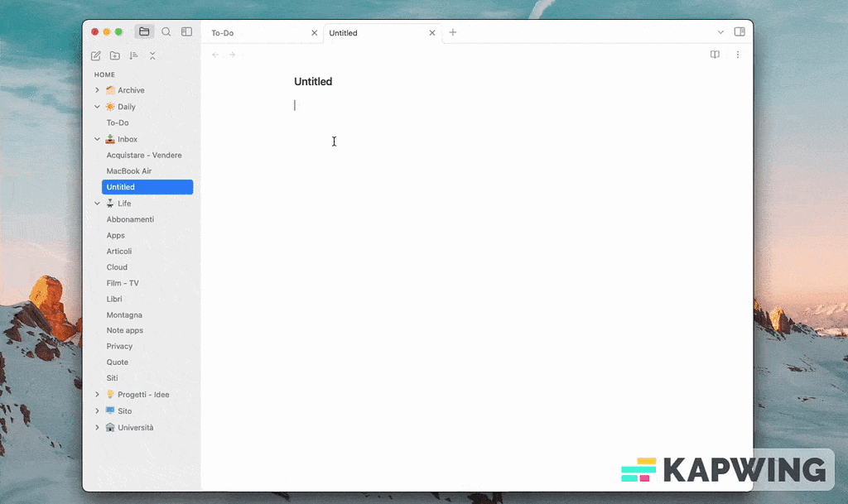
Task: Open the more options three-dot menu
Action: point(737,55)
